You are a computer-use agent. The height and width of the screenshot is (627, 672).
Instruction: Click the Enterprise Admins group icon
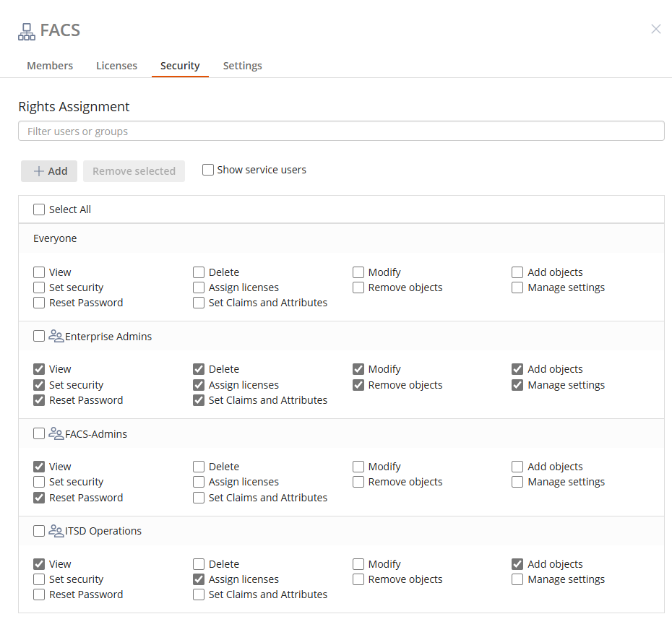pos(56,336)
